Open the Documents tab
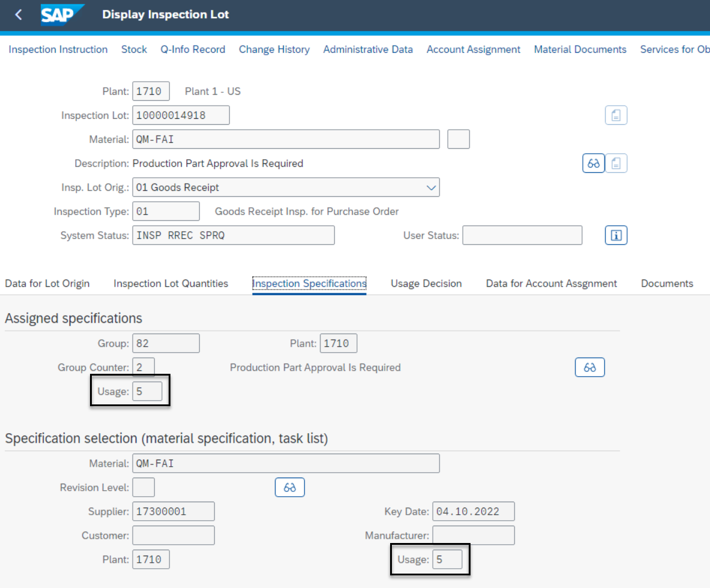 [667, 283]
